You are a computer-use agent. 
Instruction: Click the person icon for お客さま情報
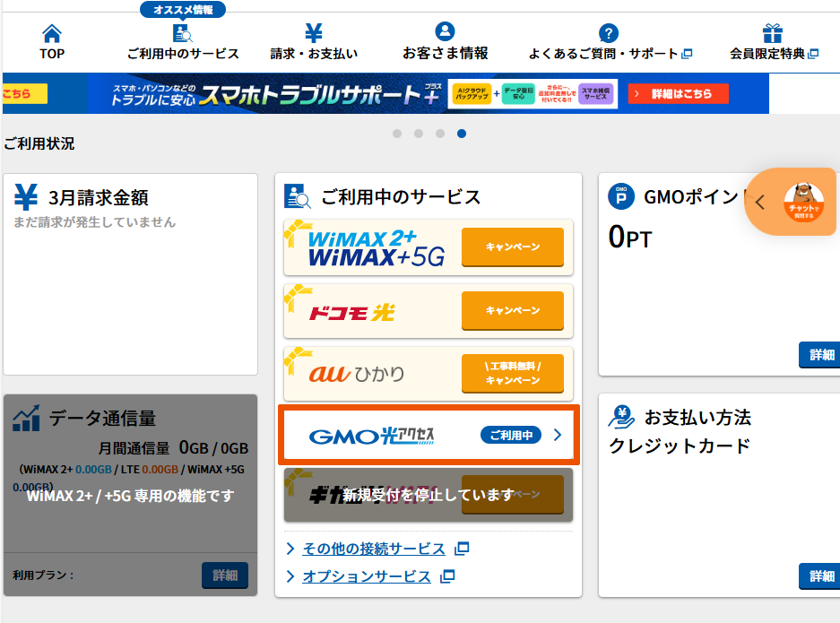(x=444, y=30)
